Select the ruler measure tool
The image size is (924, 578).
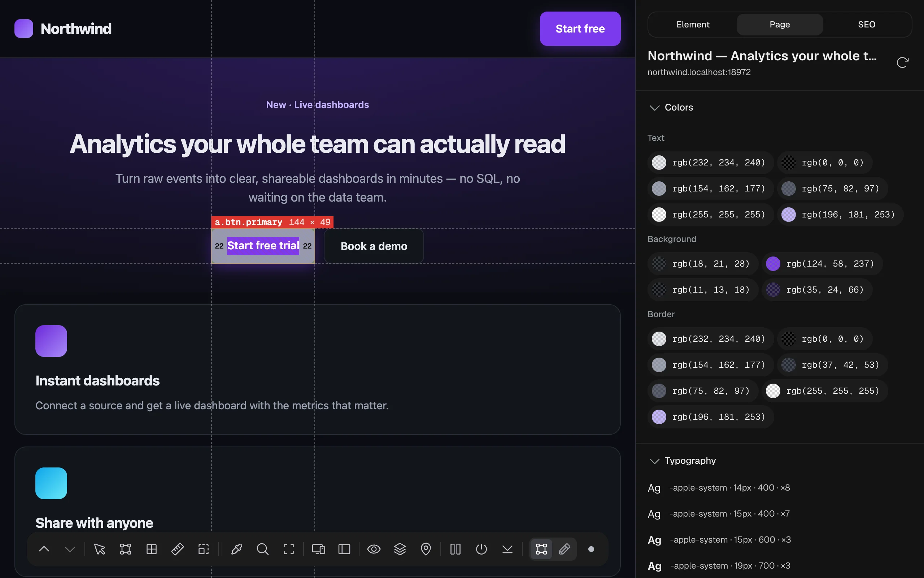[x=178, y=549]
